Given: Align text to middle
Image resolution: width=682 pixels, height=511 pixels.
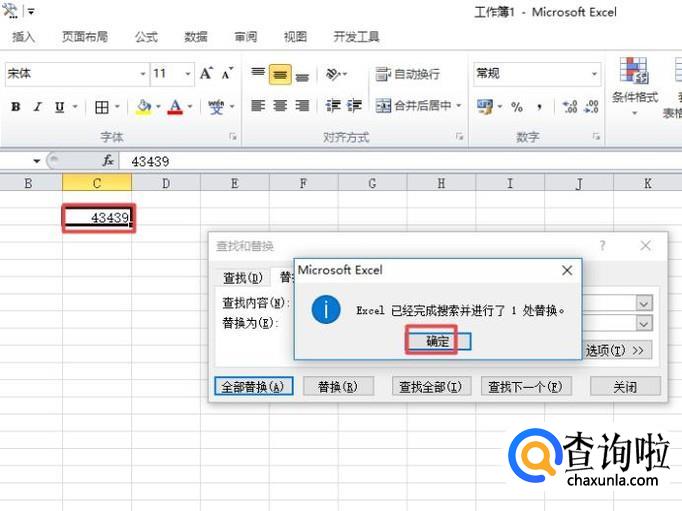Looking at the screenshot, I should click(x=280, y=75).
